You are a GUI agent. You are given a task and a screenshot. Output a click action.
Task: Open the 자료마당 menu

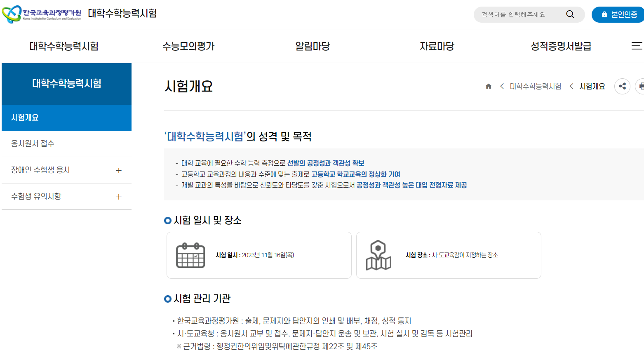[436, 46]
